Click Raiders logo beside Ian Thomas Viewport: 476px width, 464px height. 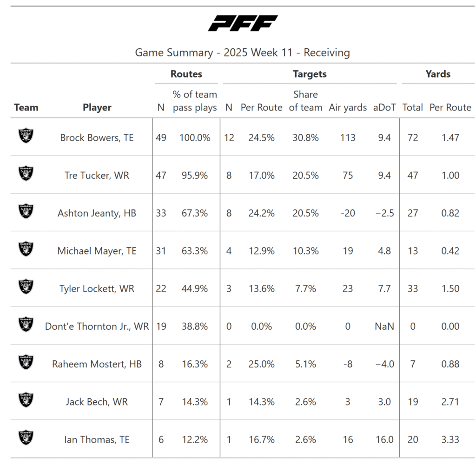[x=26, y=438]
